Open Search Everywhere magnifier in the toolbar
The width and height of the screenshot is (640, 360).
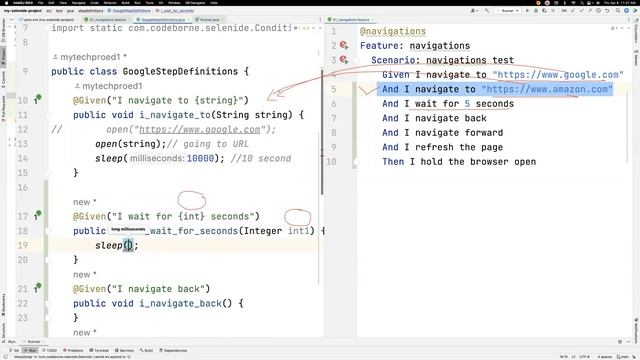(x=618, y=11)
